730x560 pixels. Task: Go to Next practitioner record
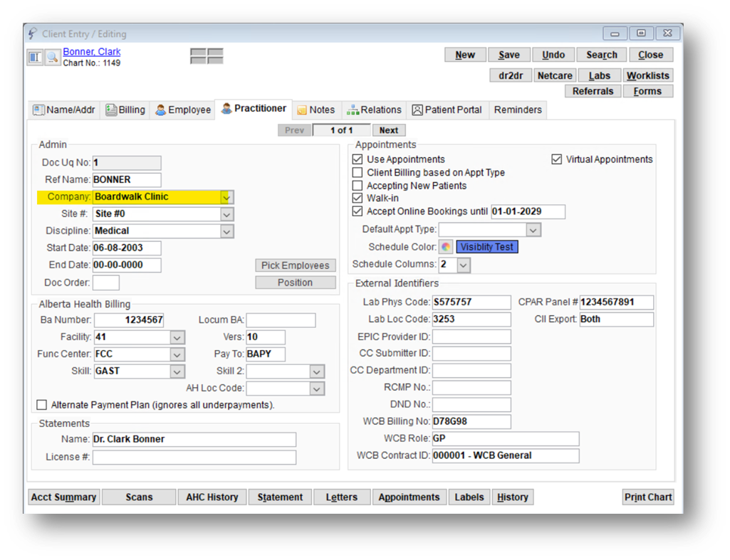pos(389,131)
